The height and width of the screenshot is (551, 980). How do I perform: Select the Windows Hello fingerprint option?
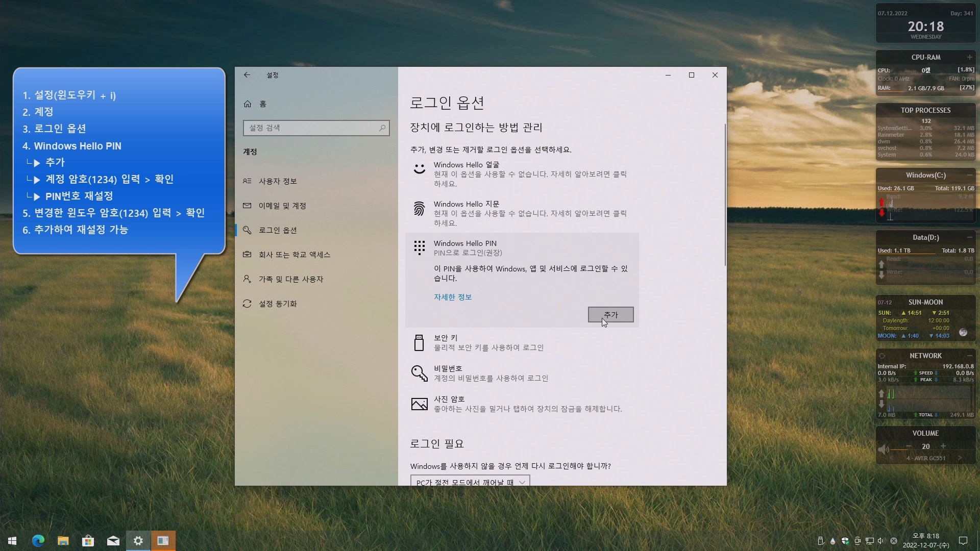[466, 204]
